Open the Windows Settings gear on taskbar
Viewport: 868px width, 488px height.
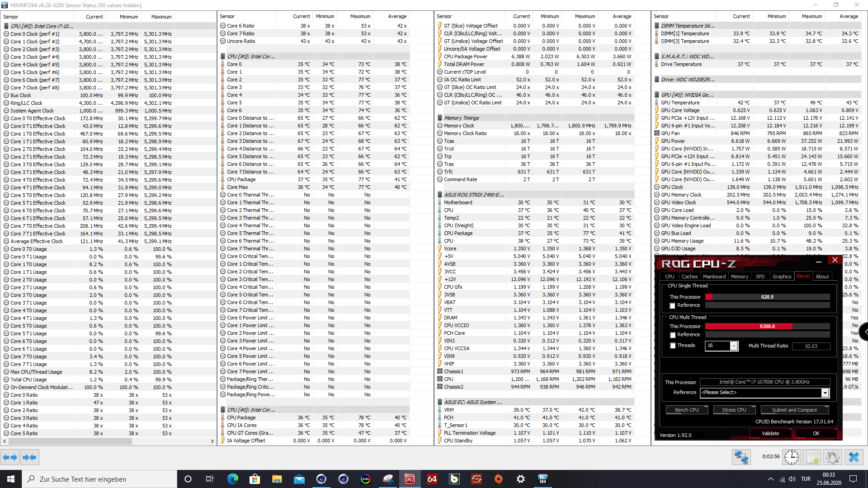[521, 479]
